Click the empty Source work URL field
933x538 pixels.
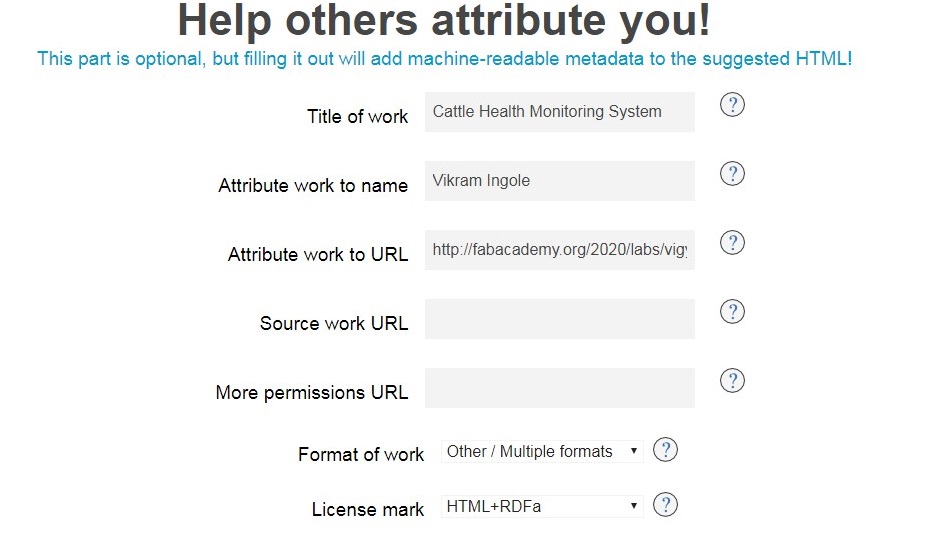(x=559, y=319)
